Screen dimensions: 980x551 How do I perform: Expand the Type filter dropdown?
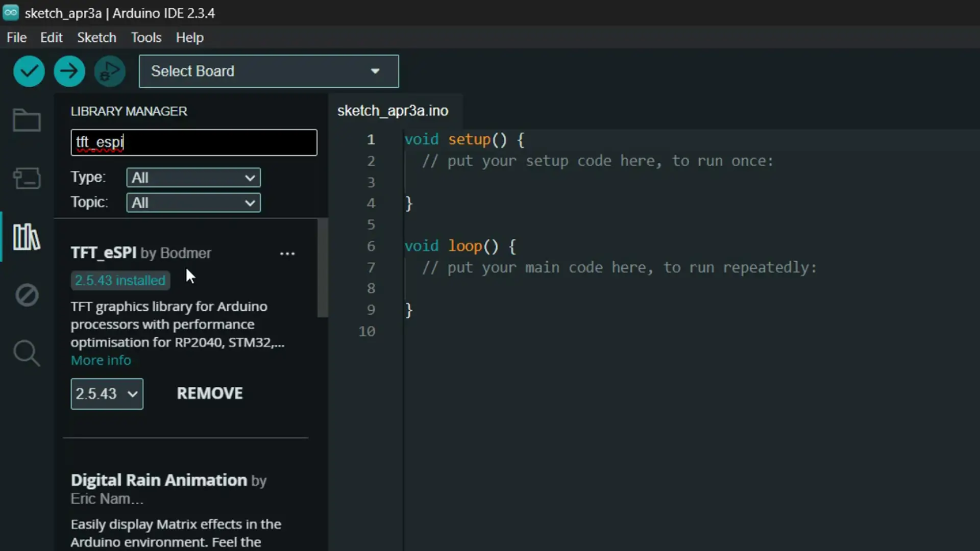click(193, 178)
